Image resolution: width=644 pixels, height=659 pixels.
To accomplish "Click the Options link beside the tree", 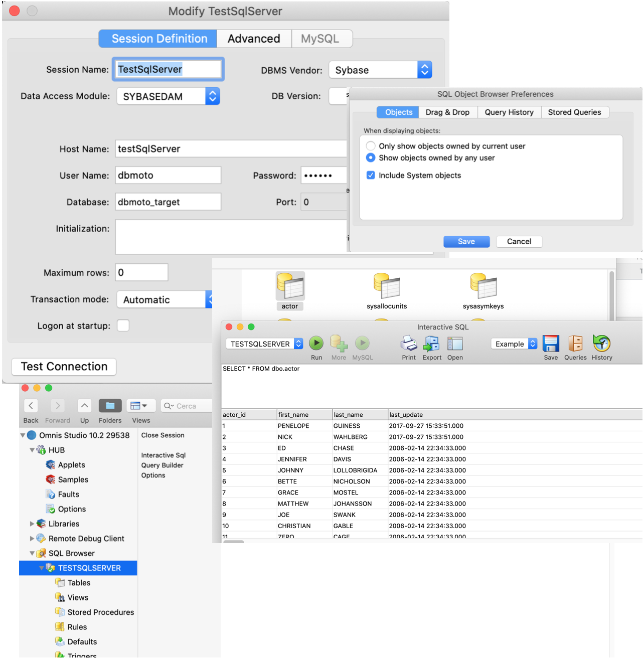I will 153,475.
